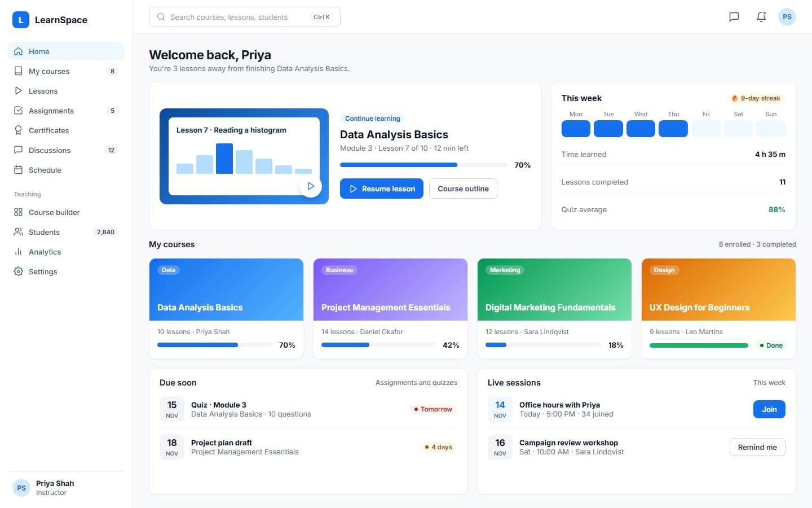The height and width of the screenshot is (508, 812).
Task: Click the Assignments checkmark icon
Action: [x=19, y=111]
